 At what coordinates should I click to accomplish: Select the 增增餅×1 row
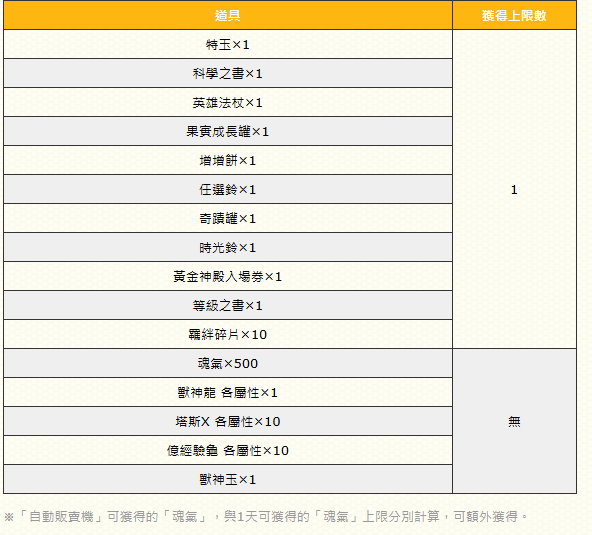coord(228,160)
